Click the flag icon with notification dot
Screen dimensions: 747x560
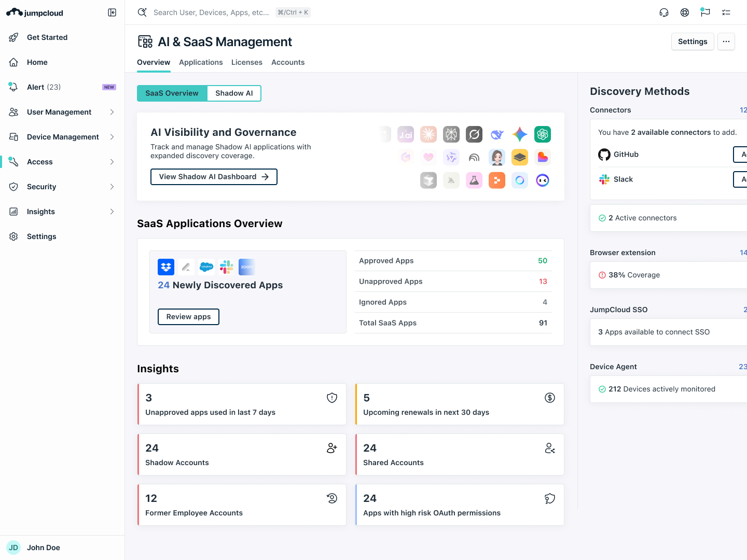click(x=705, y=12)
